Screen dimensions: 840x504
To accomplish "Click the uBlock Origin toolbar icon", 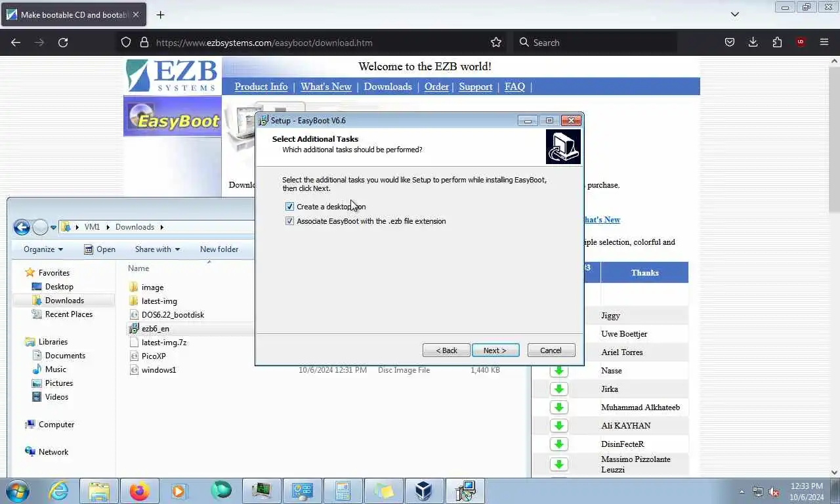I will [801, 43].
